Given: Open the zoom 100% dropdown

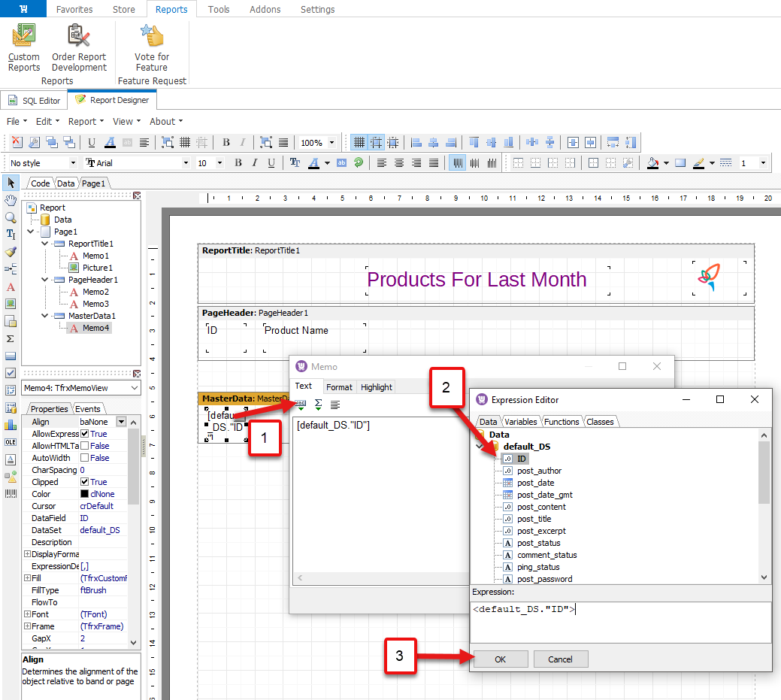Looking at the screenshot, I should click(x=331, y=142).
